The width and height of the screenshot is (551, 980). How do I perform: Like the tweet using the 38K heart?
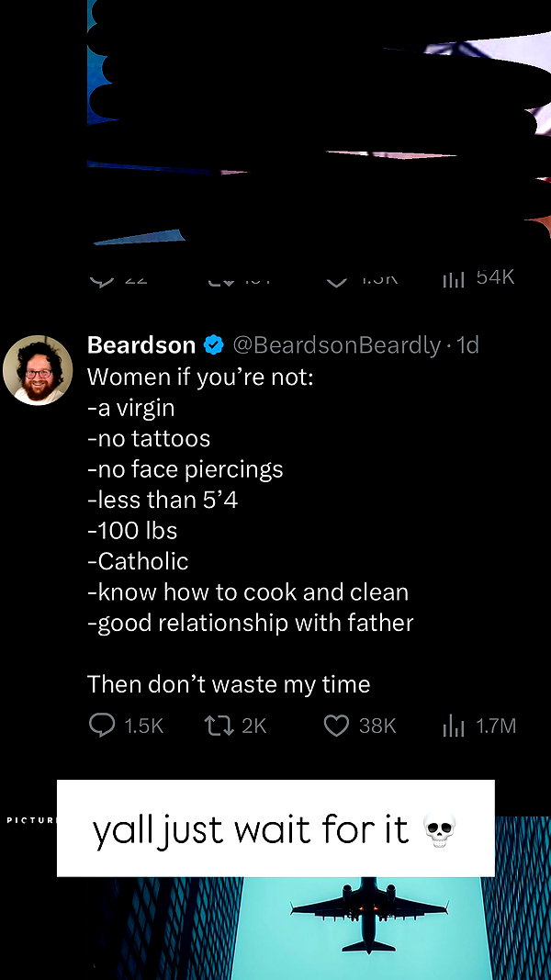tap(336, 726)
